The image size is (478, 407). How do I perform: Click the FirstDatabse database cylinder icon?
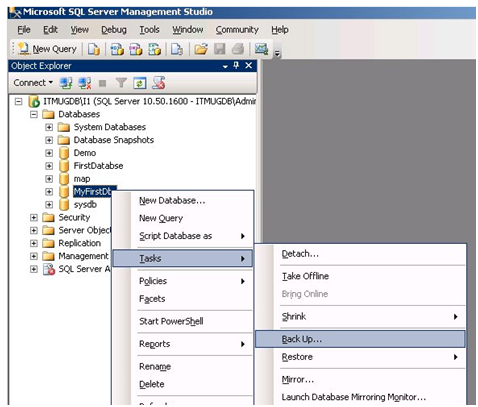click(64, 166)
